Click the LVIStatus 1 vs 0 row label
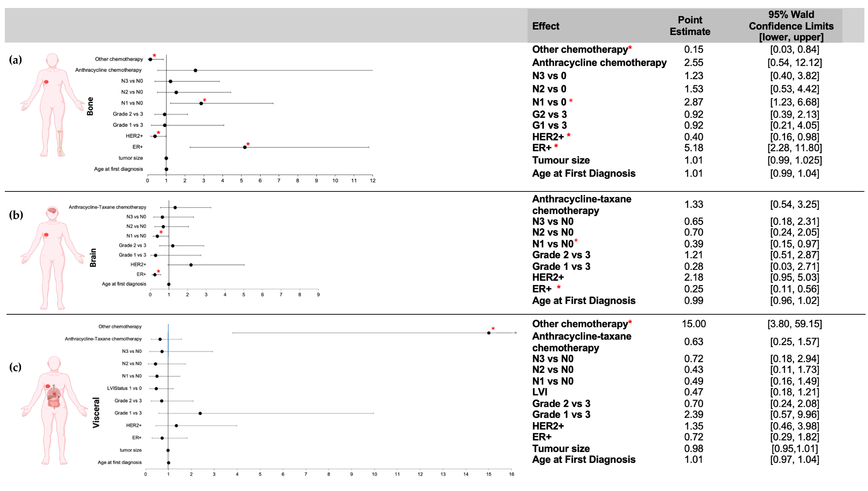868x491 pixels. tap(124, 388)
